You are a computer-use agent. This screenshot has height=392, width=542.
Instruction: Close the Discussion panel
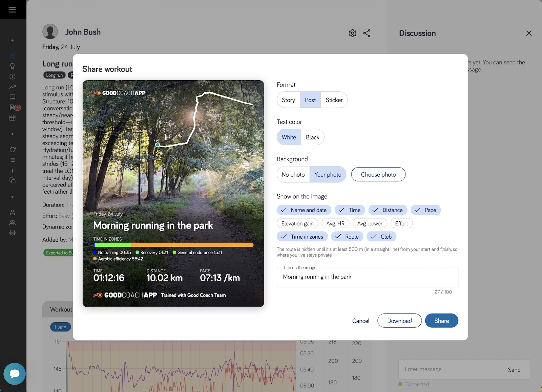(x=529, y=33)
